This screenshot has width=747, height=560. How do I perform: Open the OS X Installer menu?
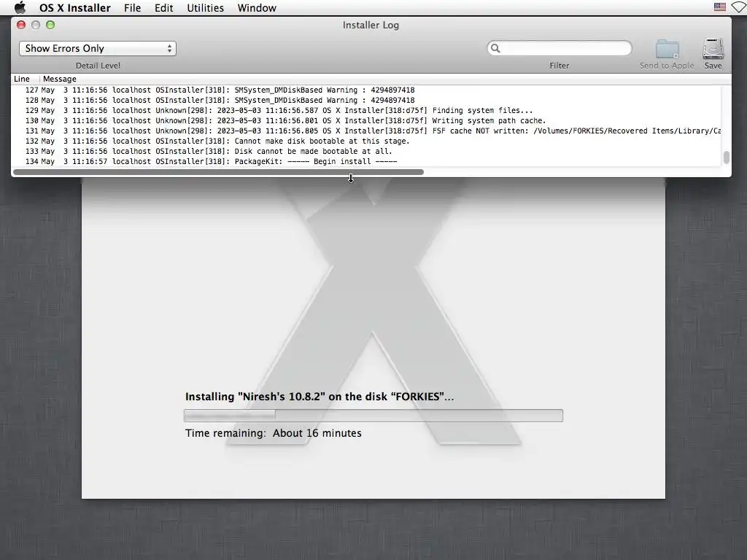click(75, 7)
